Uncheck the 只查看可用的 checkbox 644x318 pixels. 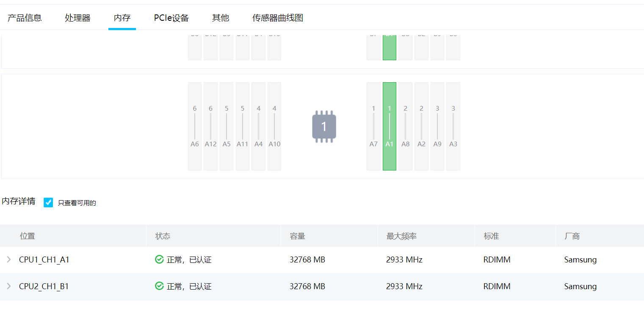coord(49,203)
